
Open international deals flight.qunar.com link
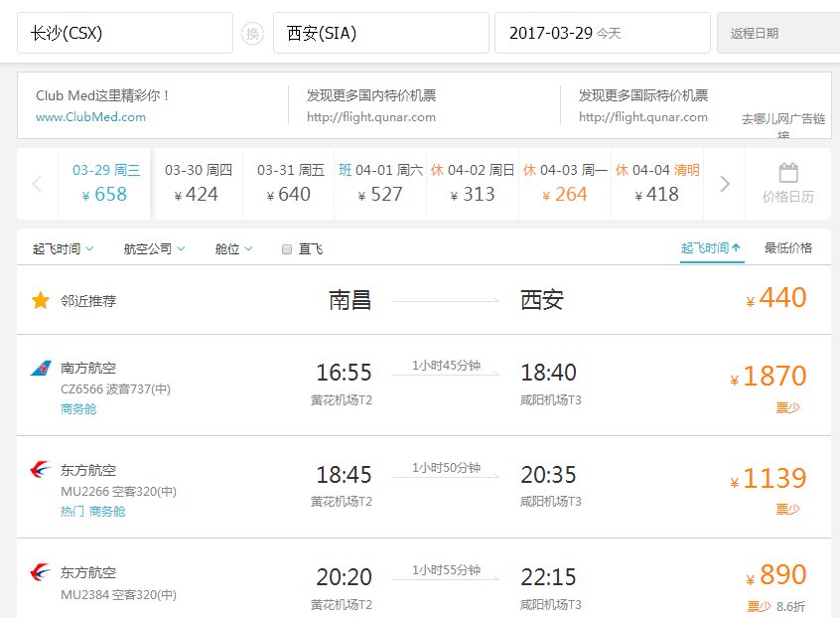coord(642,117)
